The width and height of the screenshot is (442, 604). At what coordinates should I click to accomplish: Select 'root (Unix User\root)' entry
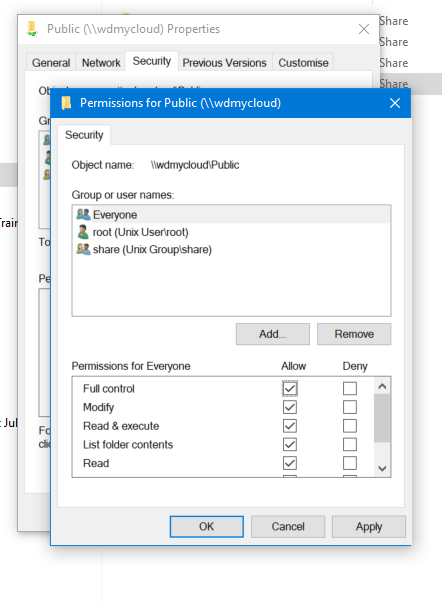(232, 232)
